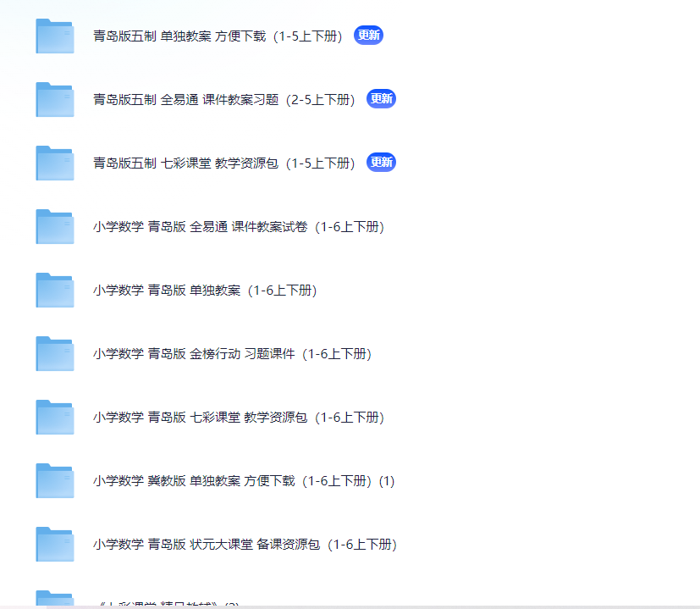Select text 小学数学 青岛版 七彩课堂 教学资源包（1-6上下册）
This screenshot has width=700, height=609.
point(239,417)
